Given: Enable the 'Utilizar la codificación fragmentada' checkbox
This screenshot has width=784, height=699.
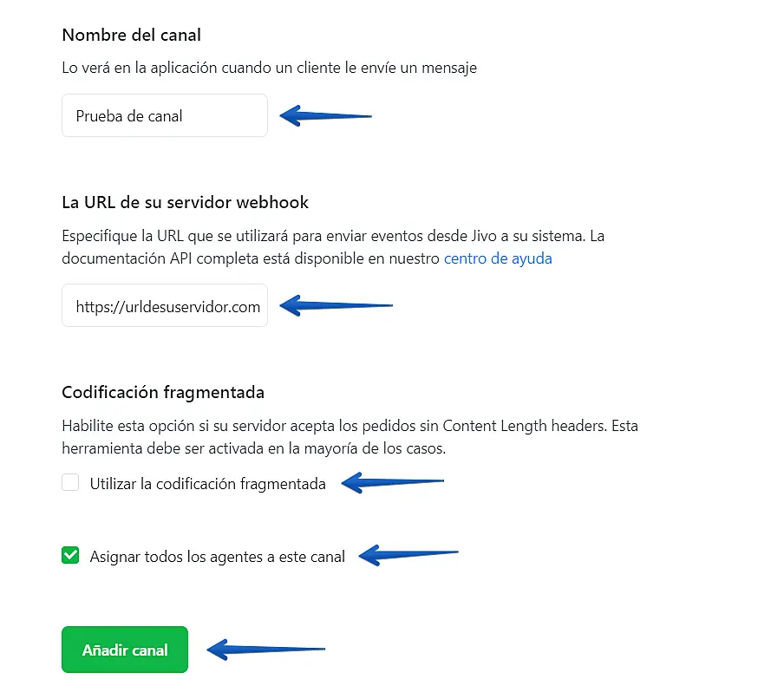Looking at the screenshot, I should click(x=70, y=482).
